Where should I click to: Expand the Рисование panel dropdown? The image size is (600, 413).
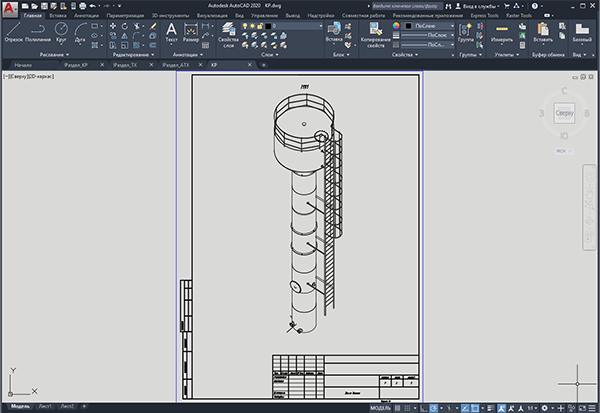pyautogui.click(x=54, y=55)
